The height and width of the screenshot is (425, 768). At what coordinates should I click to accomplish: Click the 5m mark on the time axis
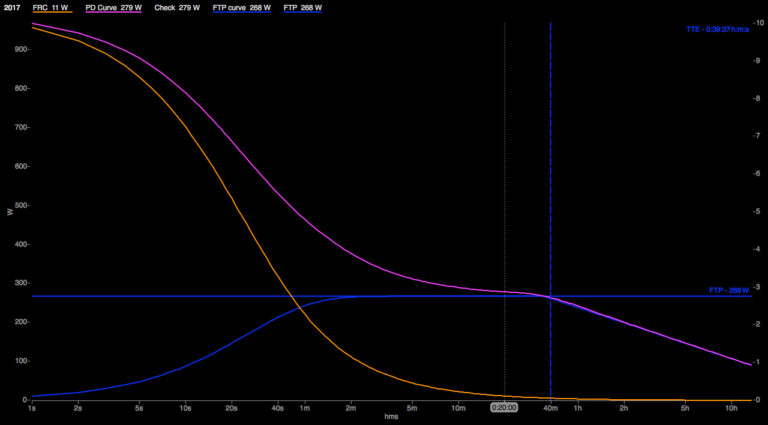tap(411, 407)
